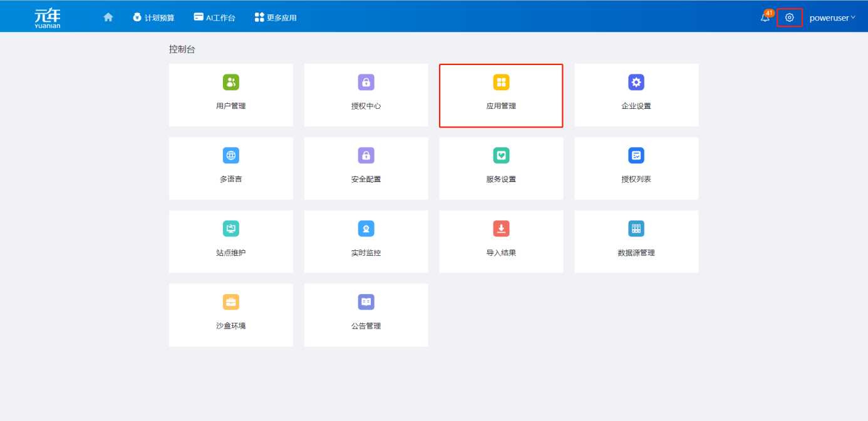Select the 企业设置 gear icon tile
This screenshot has width=868, height=421.
[636, 83]
